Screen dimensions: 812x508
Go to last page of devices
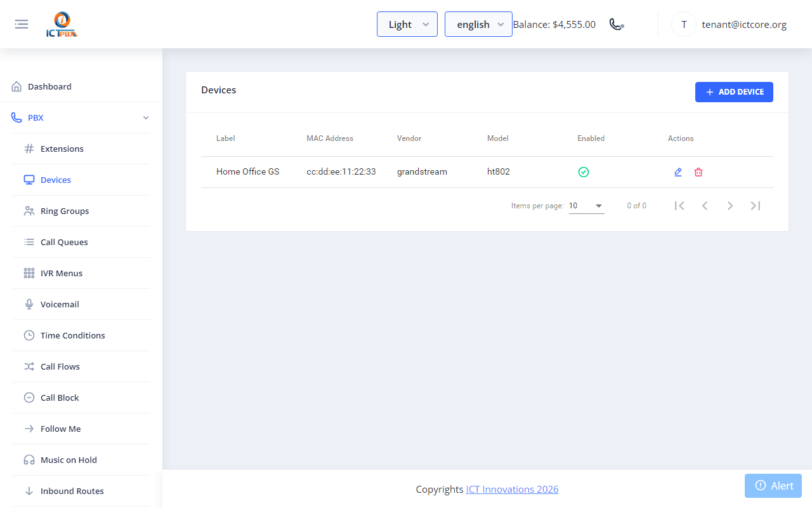click(756, 206)
